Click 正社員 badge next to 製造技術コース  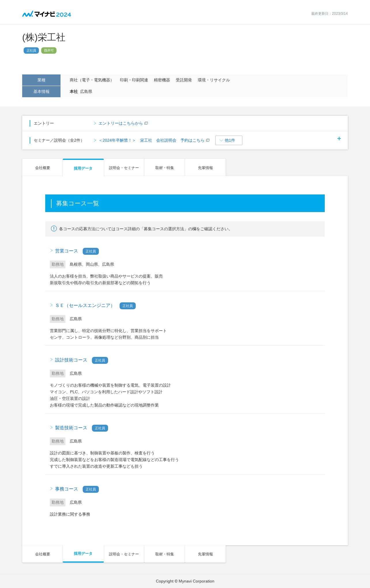100,428
